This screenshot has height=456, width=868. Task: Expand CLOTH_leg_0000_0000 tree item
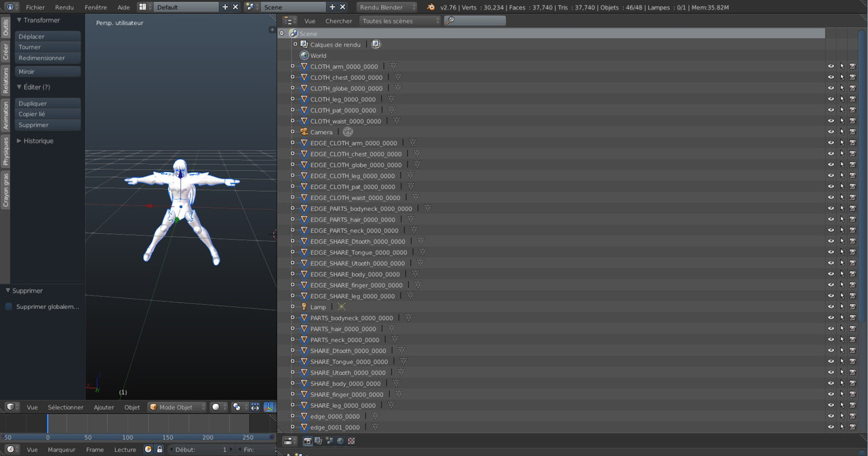tap(293, 99)
